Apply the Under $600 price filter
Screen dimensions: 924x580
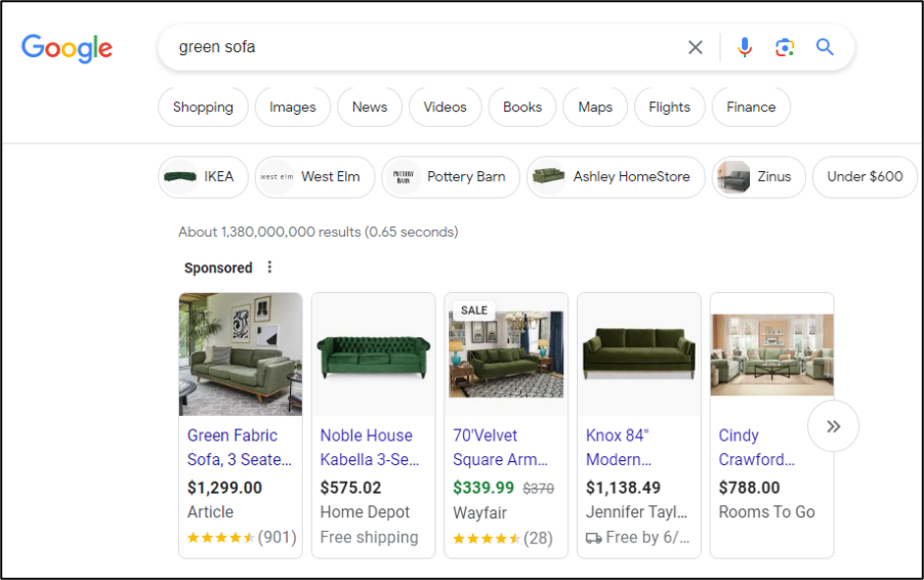(865, 177)
